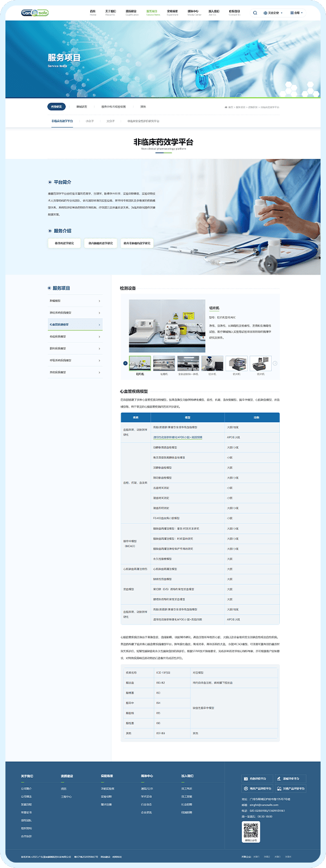
Task: Click the search magnifier icon in the header
Action: pos(255,12)
